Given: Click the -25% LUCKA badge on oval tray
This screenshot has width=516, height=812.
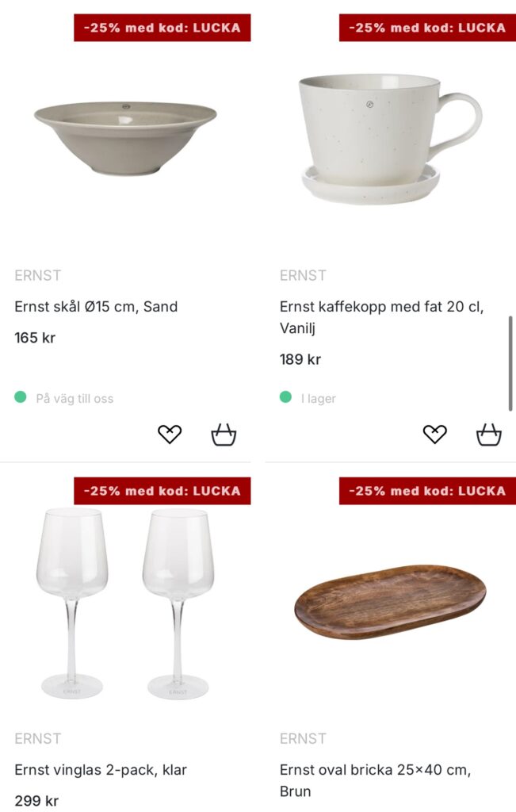Looking at the screenshot, I should [x=427, y=491].
